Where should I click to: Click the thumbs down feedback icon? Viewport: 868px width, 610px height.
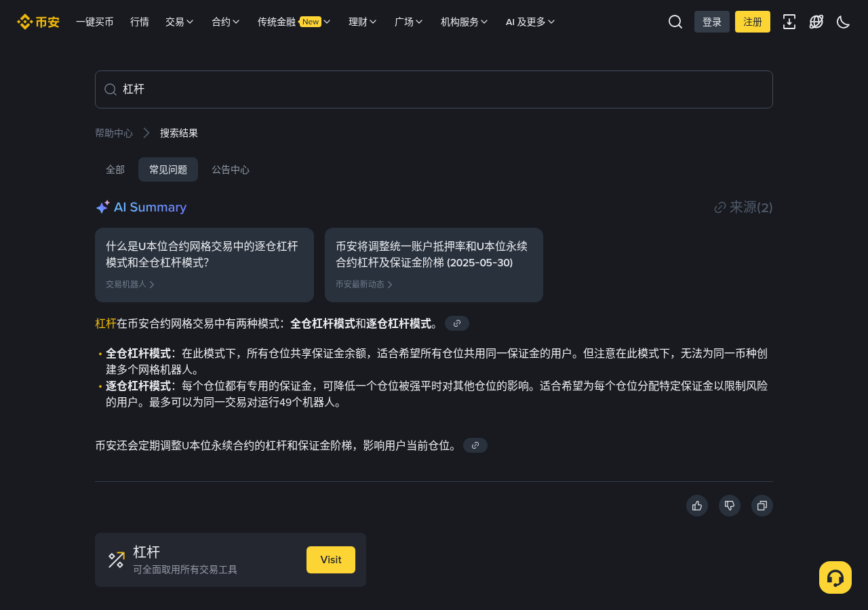tap(730, 506)
